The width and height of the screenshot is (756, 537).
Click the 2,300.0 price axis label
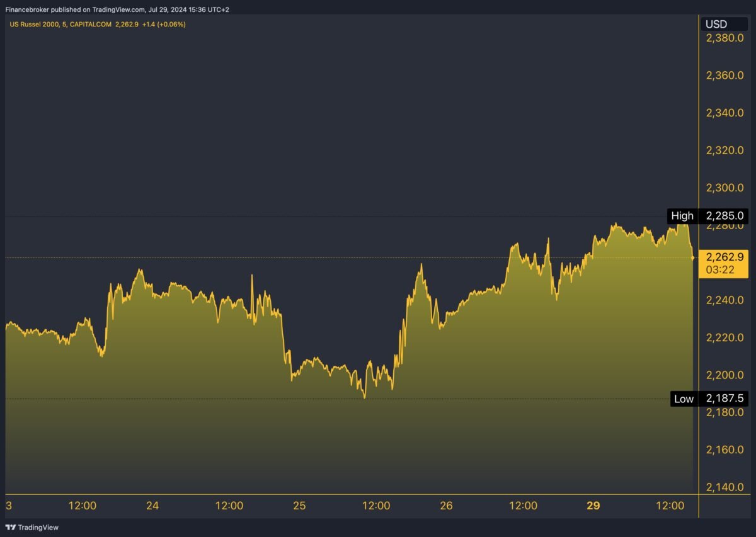(725, 188)
